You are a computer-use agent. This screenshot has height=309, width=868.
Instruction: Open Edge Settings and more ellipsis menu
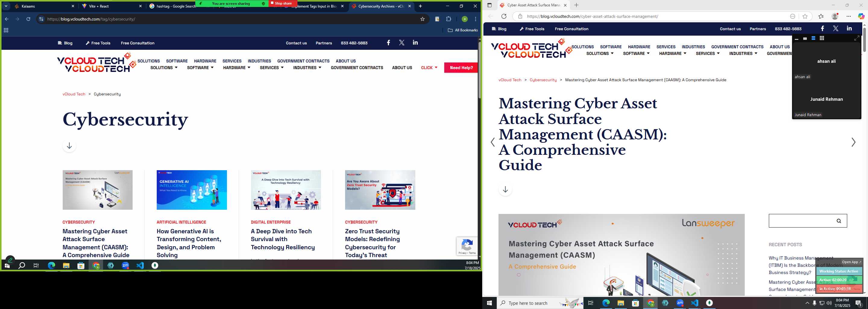[848, 16]
